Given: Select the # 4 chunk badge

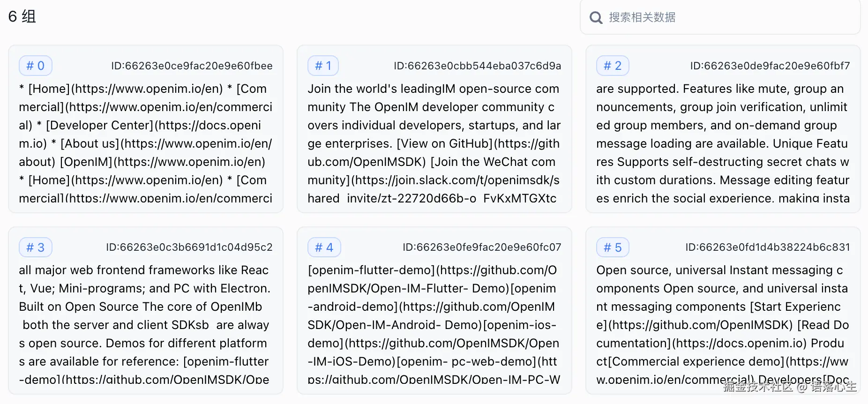Looking at the screenshot, I should tap(324, 247).
